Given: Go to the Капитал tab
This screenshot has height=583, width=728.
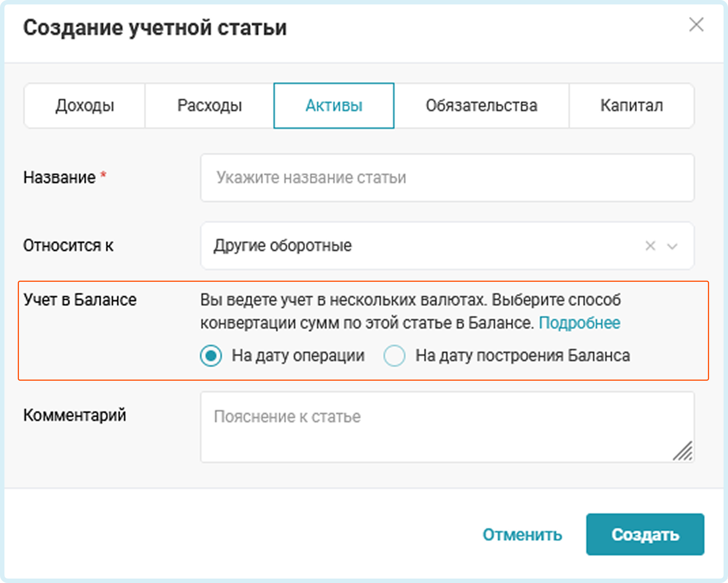Looking at the screenshot, I should pos(632,106).
